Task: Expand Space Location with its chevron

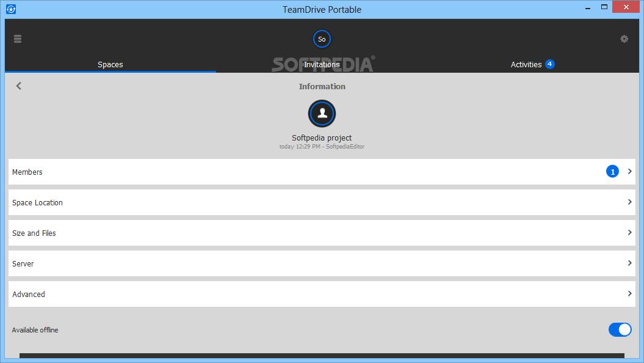Action: pyautogui.click(x=629, y=202)
